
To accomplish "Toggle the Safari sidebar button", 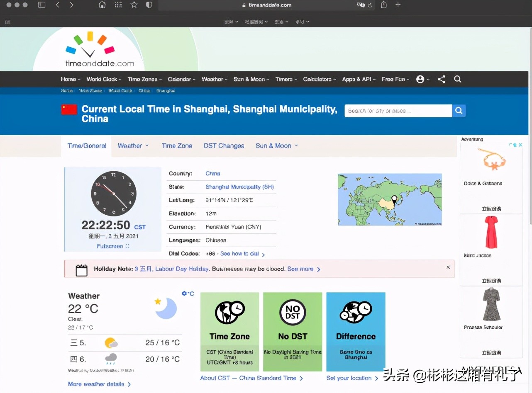I will [x=41, y=5].
